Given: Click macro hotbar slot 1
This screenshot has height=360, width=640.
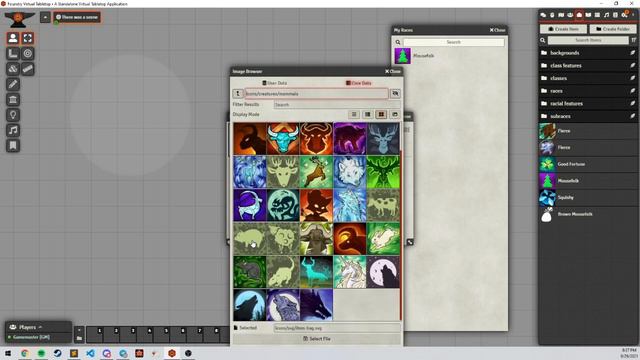Looking at the screenshot, I should [95, 335].
